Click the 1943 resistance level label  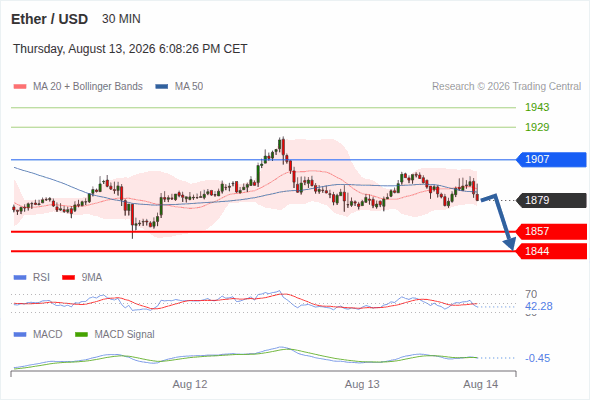pos(537,107)
